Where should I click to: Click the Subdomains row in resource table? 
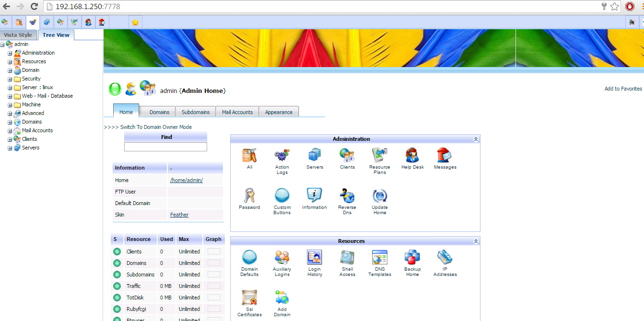(168, 275)
